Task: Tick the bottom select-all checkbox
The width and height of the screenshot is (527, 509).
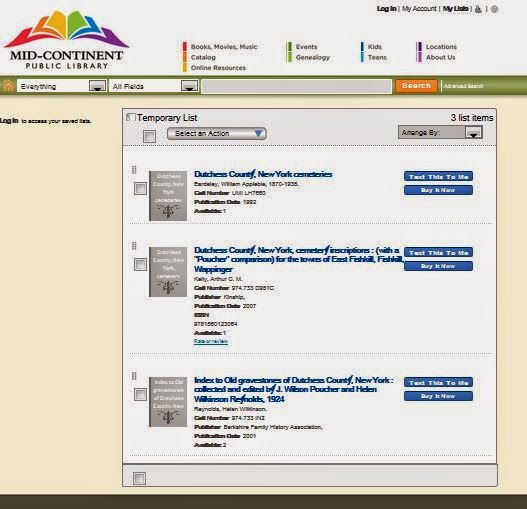Action: click(139, 478)
